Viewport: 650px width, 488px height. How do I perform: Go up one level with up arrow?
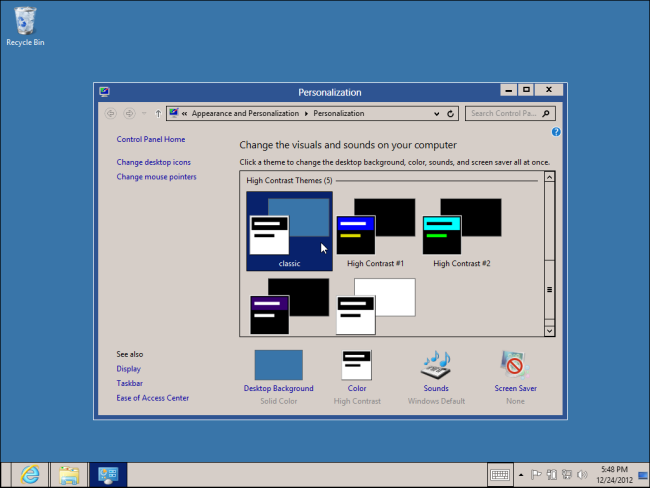[x=158, y=114]
